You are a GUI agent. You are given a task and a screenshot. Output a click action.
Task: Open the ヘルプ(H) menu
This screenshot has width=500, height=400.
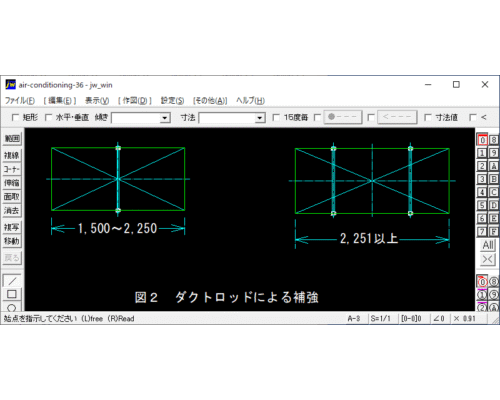click(x=250, y=101)
